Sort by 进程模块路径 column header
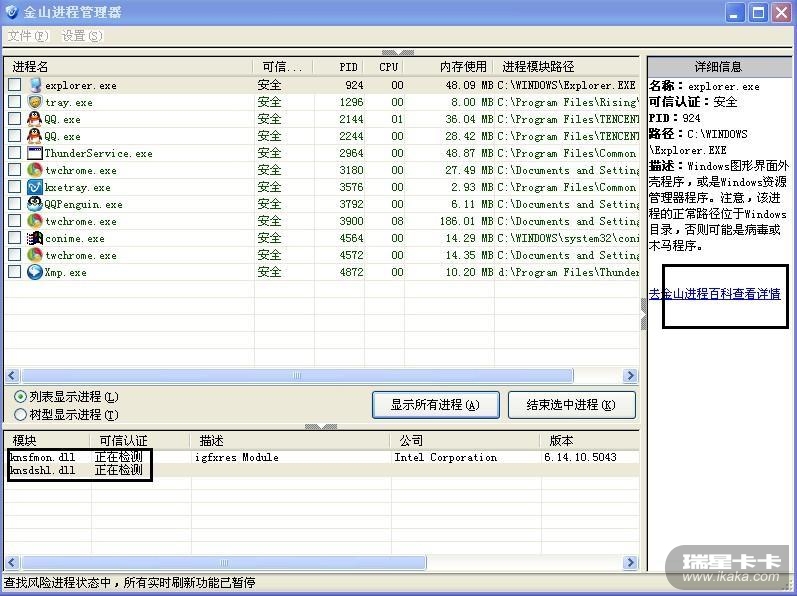The height and width of the screenshot is (596, 797). click(567, 67)
